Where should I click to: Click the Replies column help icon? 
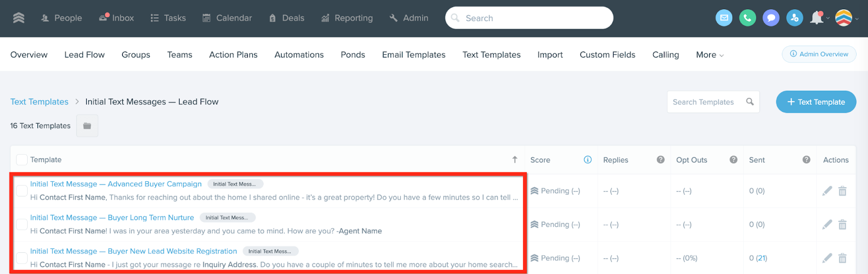pyautogui.click(x=660, y=160)
